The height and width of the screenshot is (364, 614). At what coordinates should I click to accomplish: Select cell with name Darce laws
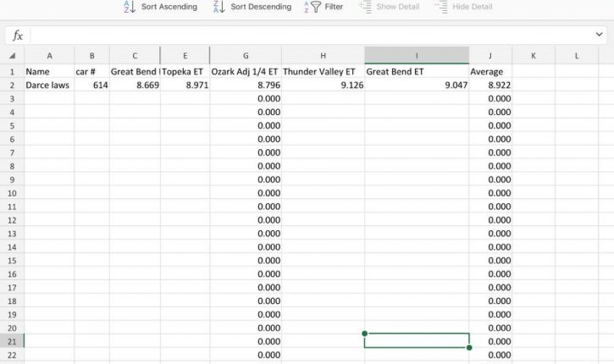49,85
